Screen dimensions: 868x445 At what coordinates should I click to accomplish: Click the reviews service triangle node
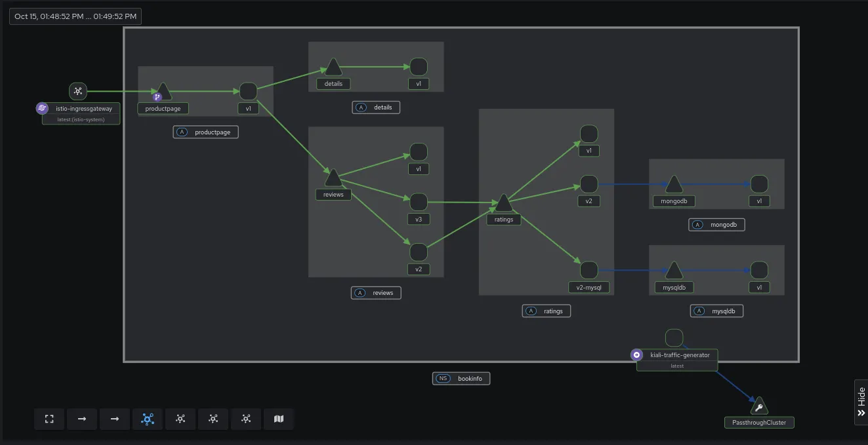[x=333, y=178]
